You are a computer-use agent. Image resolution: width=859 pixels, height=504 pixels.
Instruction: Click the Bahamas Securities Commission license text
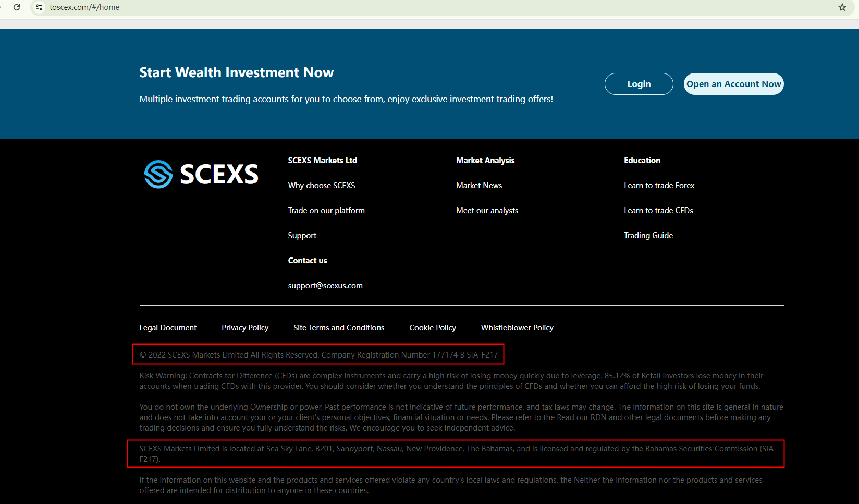458,454
